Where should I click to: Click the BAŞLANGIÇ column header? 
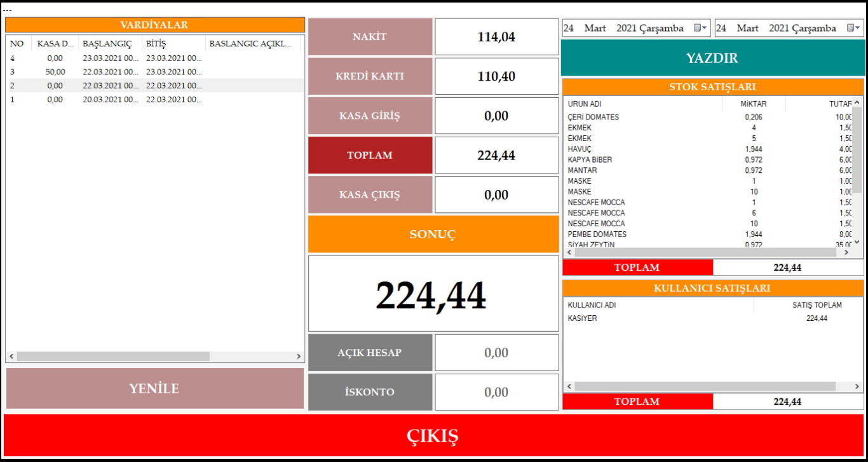click(x=109, y=44)
